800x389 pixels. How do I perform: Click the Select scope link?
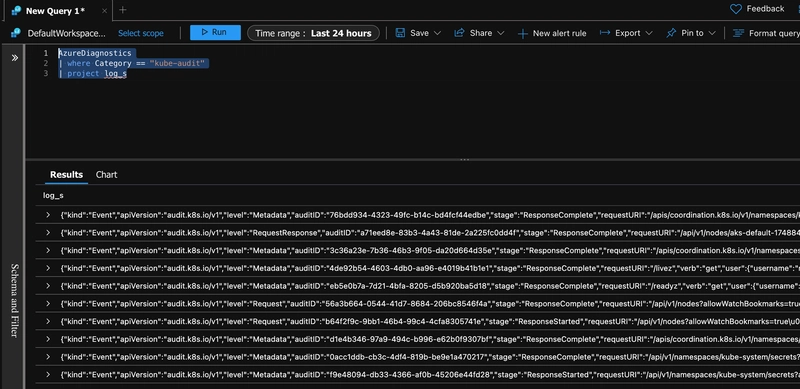141,33
